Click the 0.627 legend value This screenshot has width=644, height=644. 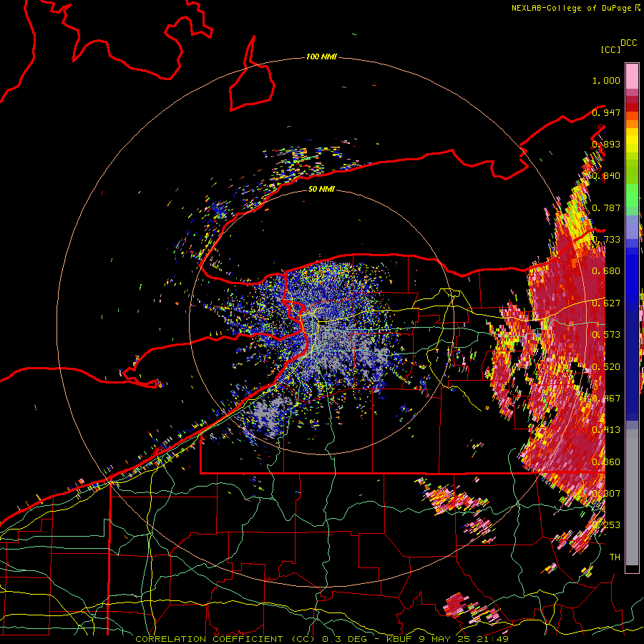coord(606,303)
